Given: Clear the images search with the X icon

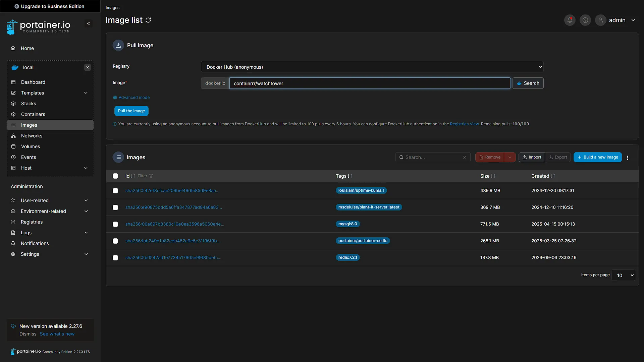Looking at the screenshot, I should click(x=465, y=157).
